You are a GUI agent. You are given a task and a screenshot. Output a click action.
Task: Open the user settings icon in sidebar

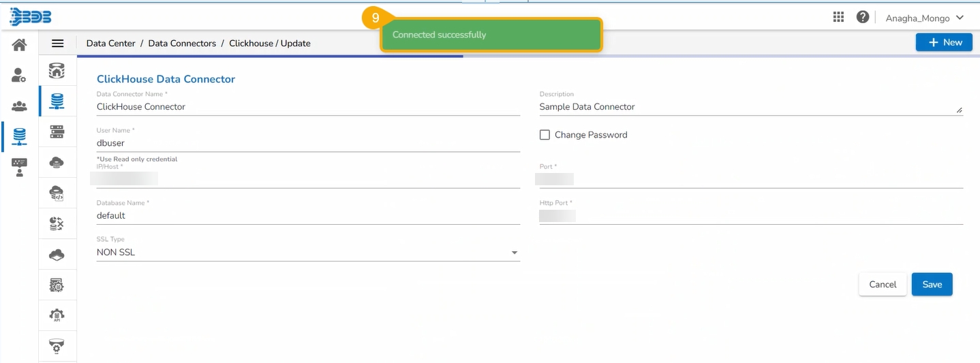[19, 75]
